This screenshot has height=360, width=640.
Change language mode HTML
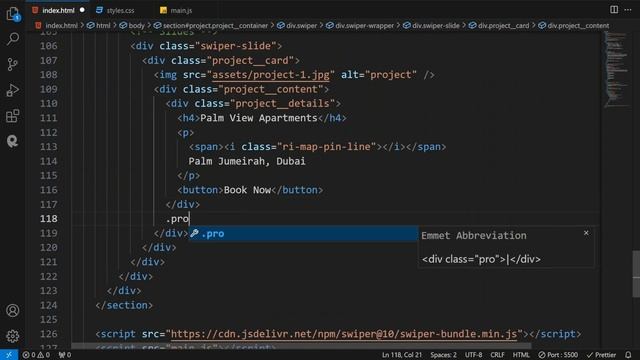[521, 355]
